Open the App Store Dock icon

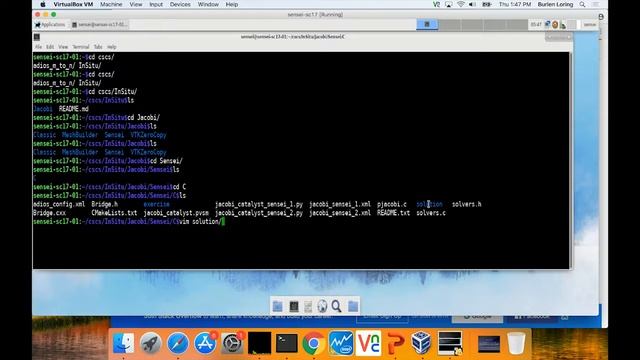205,343
